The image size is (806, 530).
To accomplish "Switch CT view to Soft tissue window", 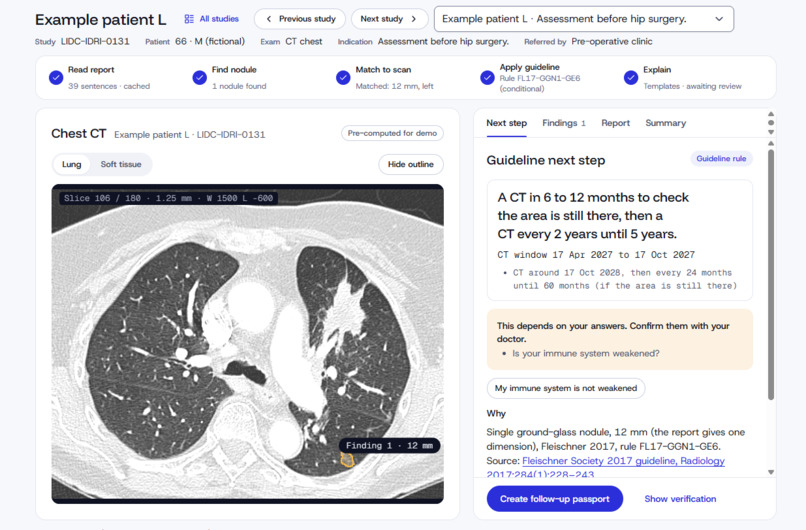I will (x=121, y=164).
